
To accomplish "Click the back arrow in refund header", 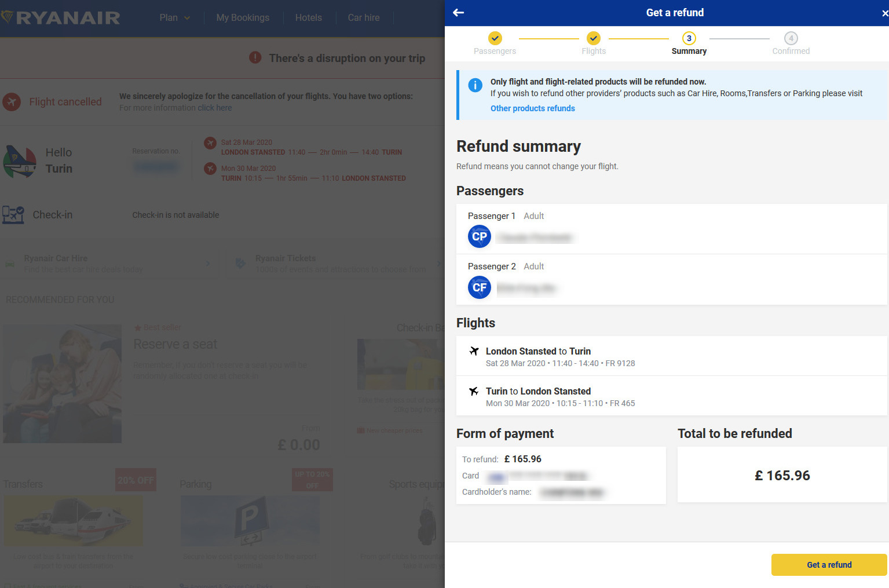I will (458, 13).
